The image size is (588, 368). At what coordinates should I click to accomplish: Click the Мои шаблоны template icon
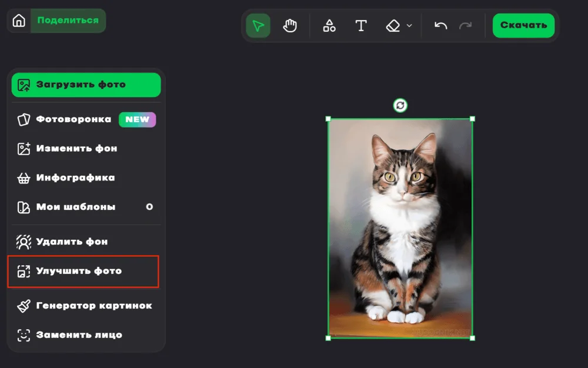(x=24, y=208)
